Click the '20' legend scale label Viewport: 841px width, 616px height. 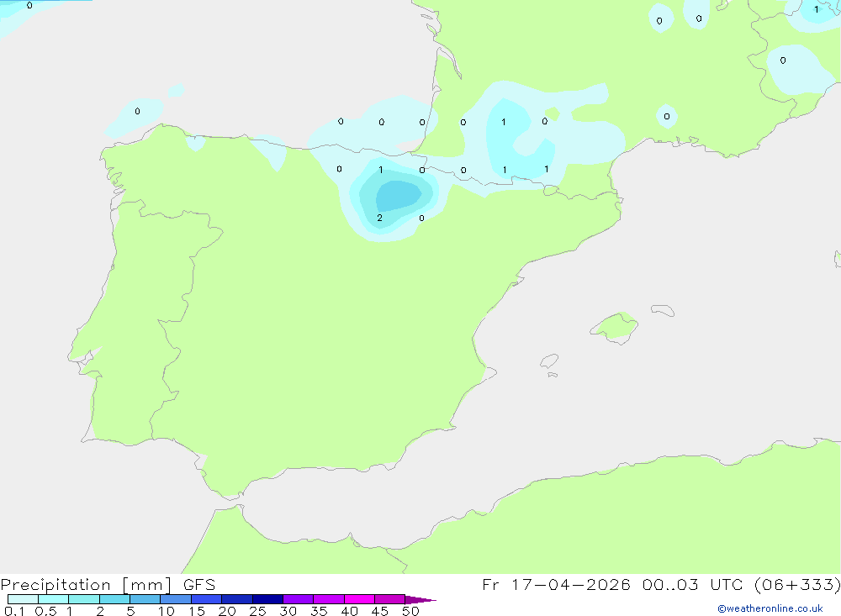pyautogui.click(x=227, y=611)
